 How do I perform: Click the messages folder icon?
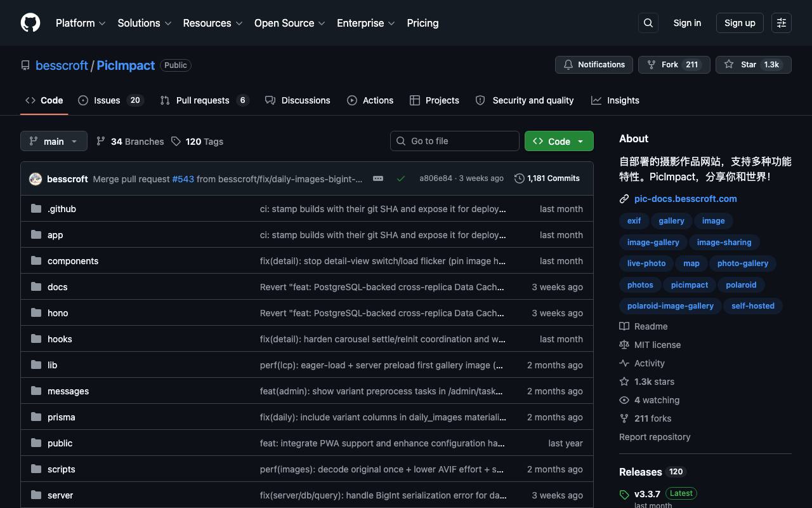pyautogui.click(x=36, y=391)
